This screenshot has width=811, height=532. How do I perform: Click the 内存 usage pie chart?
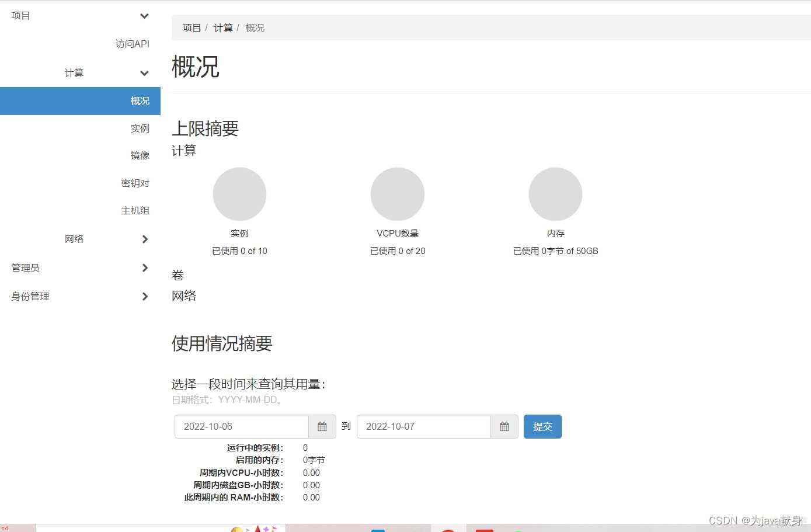555,194
